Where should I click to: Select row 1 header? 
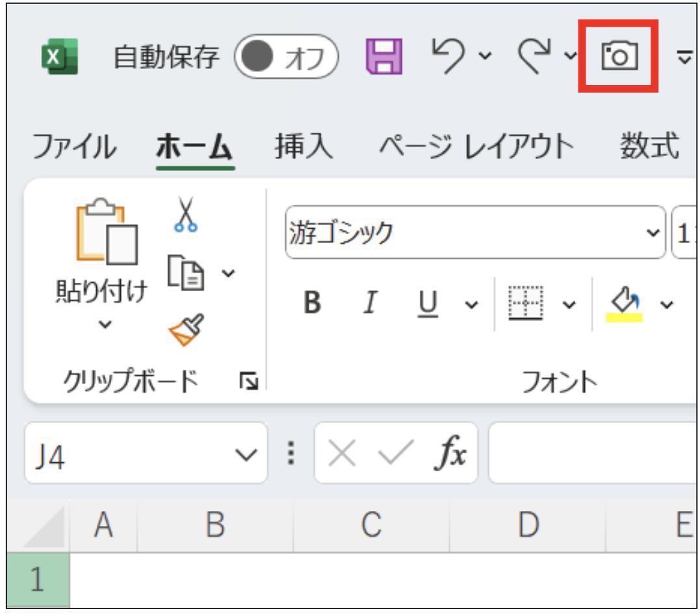[x=38, y=579]
